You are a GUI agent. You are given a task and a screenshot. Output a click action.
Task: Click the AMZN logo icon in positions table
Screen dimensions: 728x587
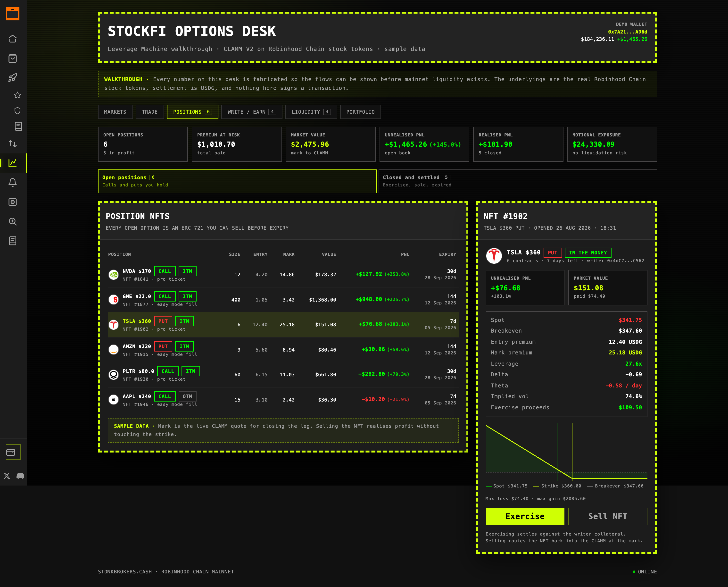coord(114,350)
